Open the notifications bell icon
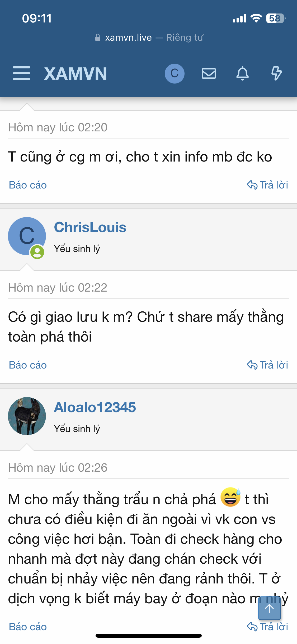This screenshot has height=644, width=297. pos(242,73)
